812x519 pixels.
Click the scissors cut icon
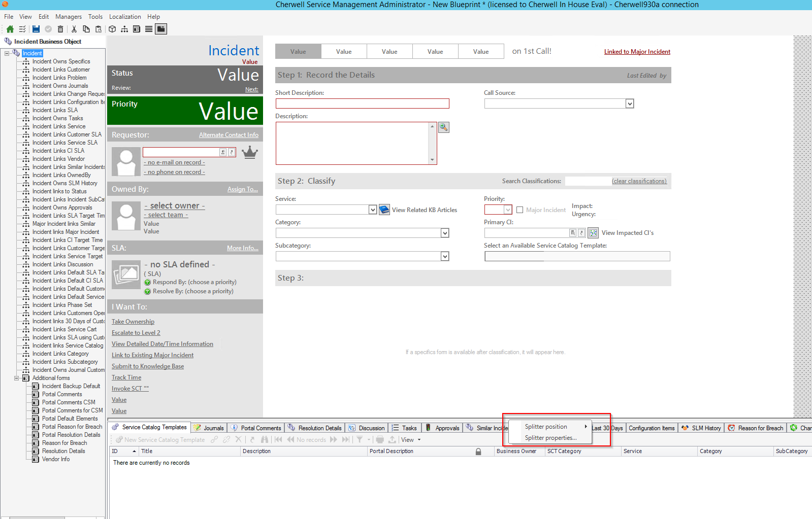(74, 29)
